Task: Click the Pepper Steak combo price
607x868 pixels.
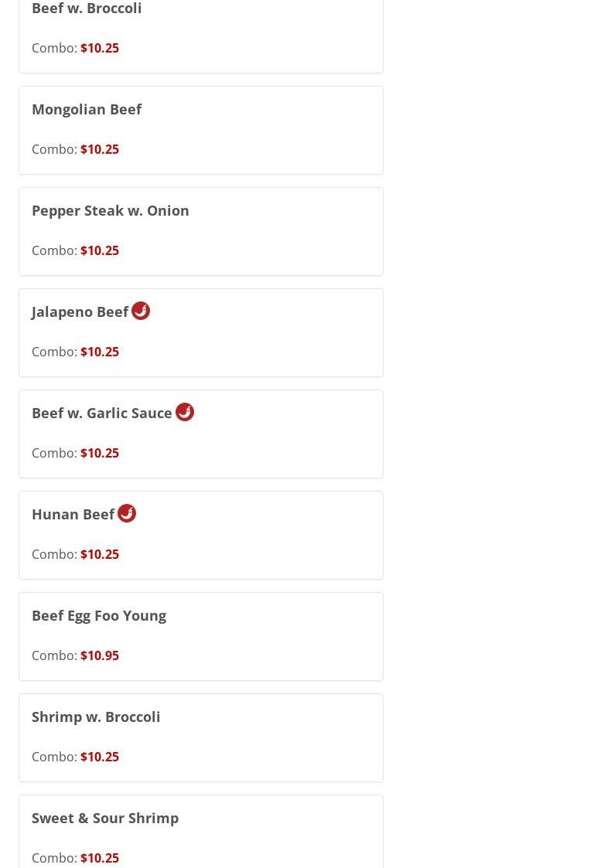Action: click(100, 250)
